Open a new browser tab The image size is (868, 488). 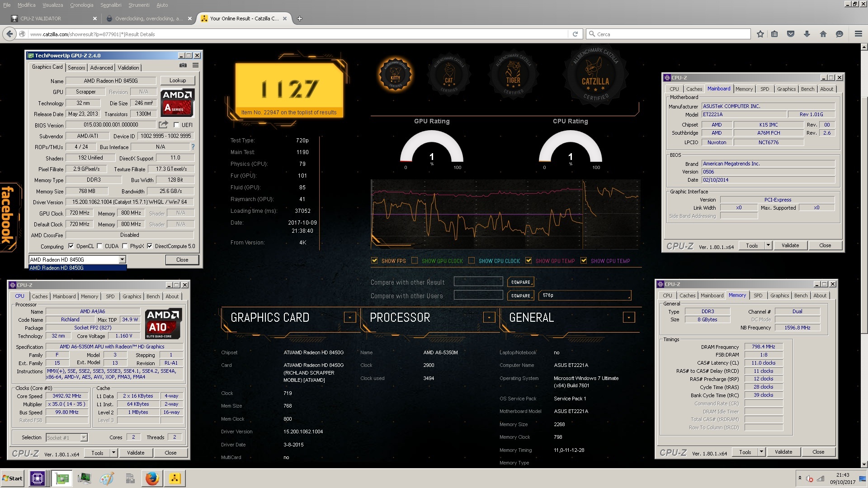coord(300,19)
